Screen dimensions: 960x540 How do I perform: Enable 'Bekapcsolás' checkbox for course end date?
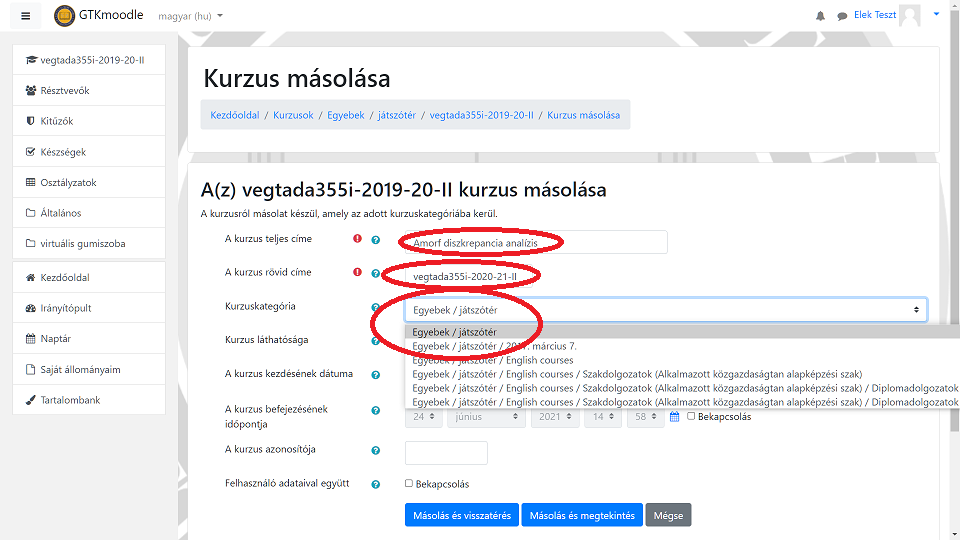[x=692, y=416]
